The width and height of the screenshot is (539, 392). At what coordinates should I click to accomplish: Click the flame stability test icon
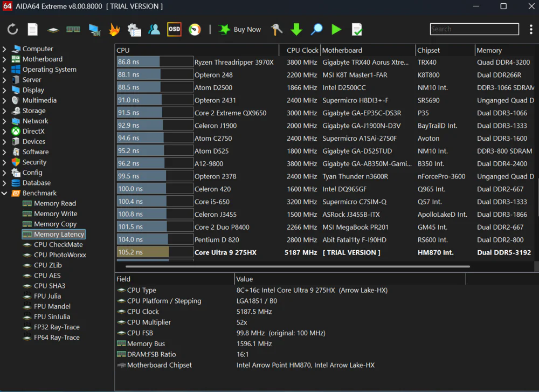(x=114, y=30)
